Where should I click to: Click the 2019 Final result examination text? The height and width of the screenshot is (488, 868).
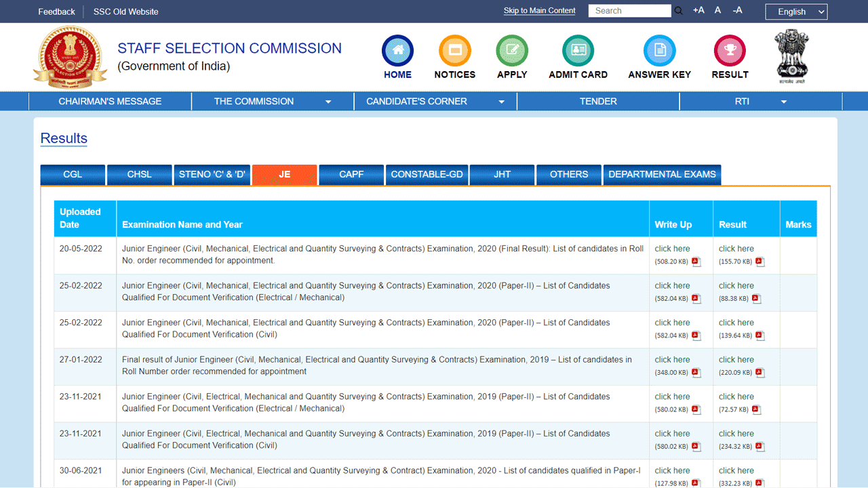(377, 366)
